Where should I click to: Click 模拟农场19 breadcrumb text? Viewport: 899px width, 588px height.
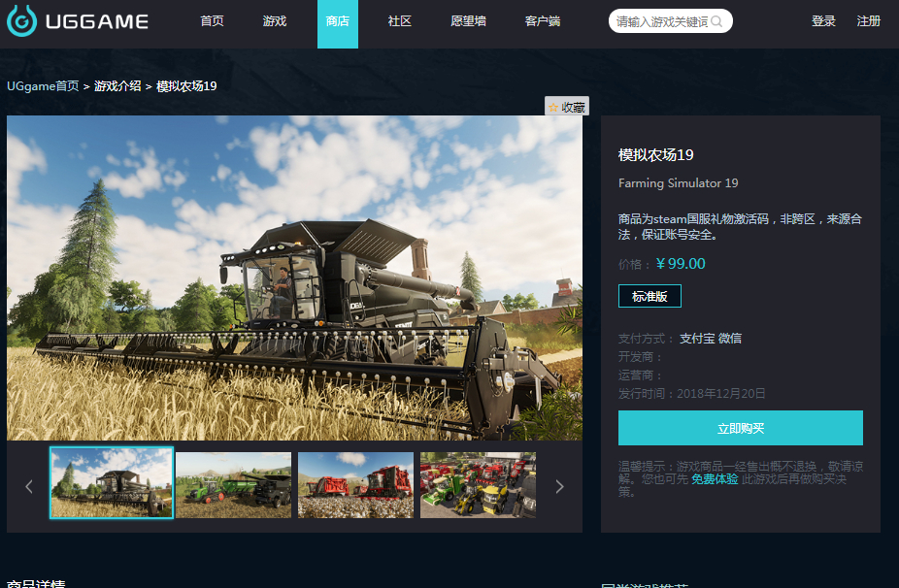click(186, 86)
